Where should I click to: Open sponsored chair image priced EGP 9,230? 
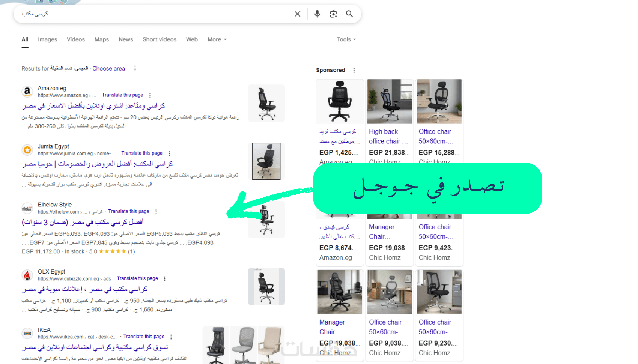[x=439, y=292]
